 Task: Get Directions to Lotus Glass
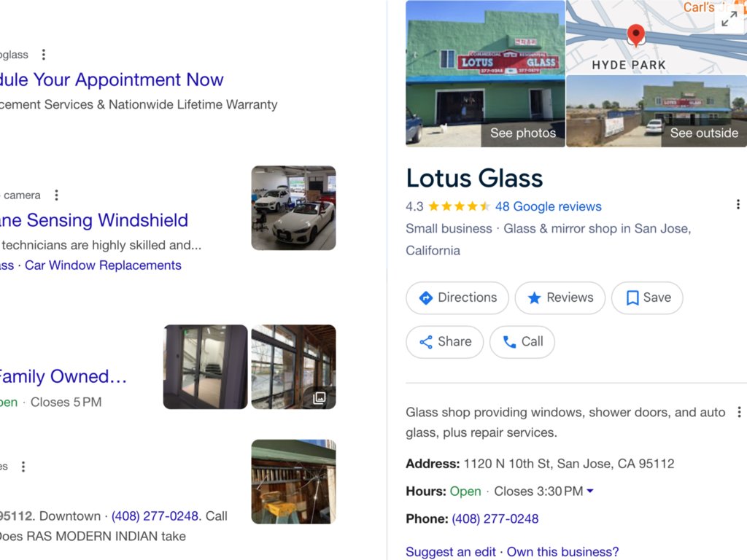[457, 298]
